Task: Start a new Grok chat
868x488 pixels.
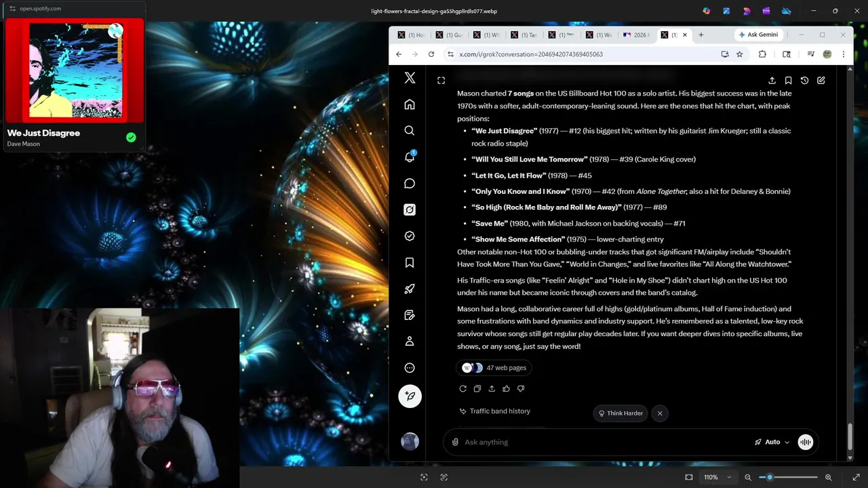Action: pyautogui.click(x=821, y=81)
